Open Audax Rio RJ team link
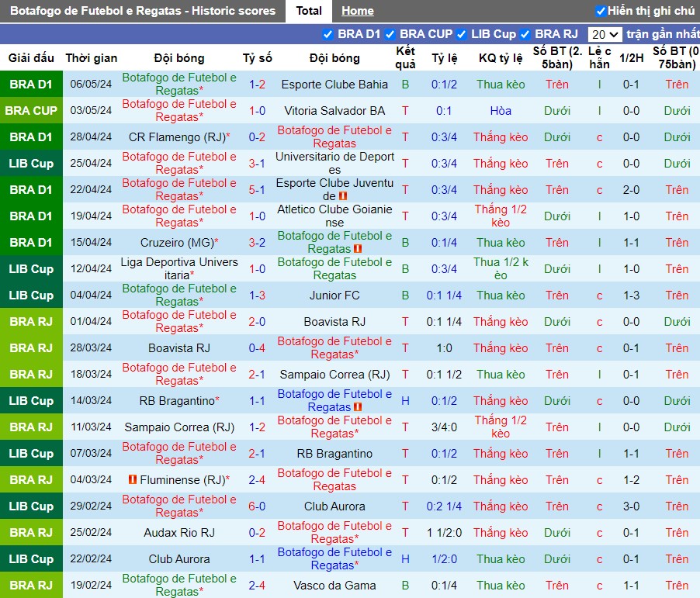 click(179, 532)
